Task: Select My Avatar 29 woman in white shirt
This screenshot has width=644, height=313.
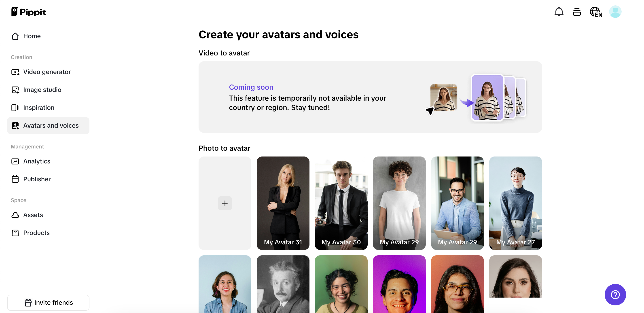Action: [399, 203]
